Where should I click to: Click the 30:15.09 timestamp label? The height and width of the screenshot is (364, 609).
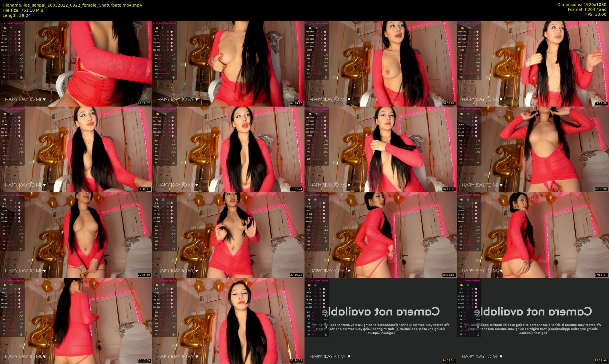(x=144, y=361)
